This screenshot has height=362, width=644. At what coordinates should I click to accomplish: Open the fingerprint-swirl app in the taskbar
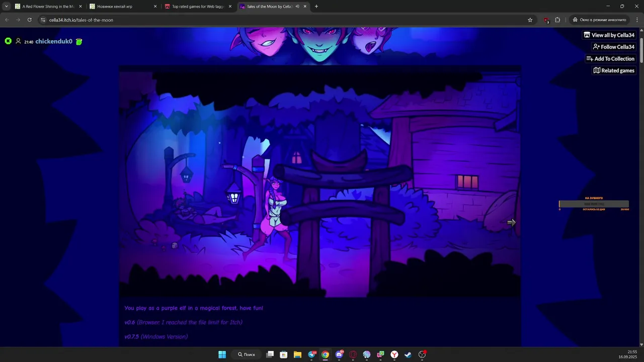[367, 354]
